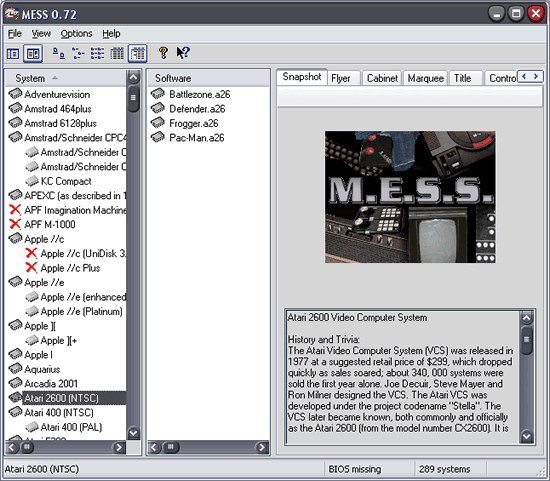The height and width of the screenshot is (481, 550).
Task: Click the M.E.S.S. snapshot image
Action: click(410, 197)
